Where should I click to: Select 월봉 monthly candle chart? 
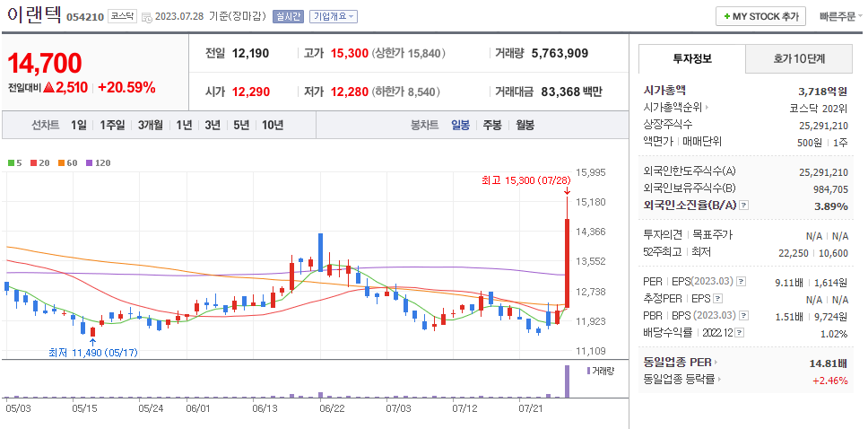pos(525,126)
